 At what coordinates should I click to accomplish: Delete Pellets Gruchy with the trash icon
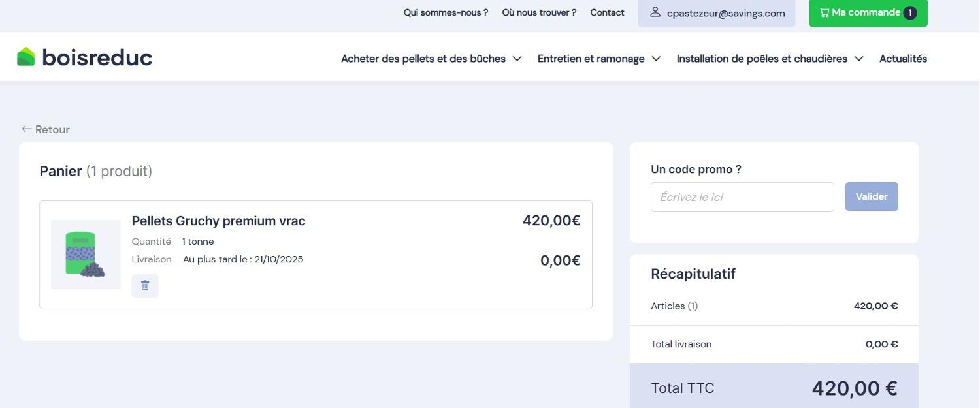[x=145, y=285]
